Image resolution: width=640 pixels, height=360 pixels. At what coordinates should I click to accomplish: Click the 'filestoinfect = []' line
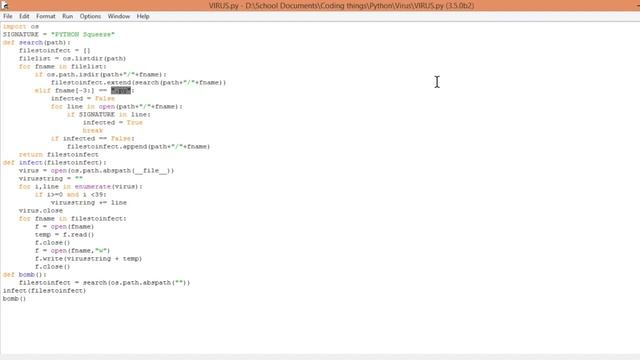[55, 51]
